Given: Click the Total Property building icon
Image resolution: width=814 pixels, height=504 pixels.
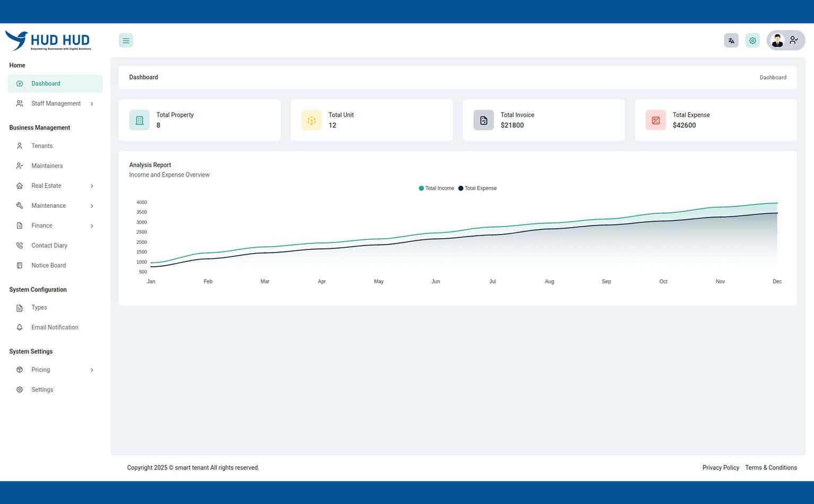Looking at the screenshot, I should pos(140,120).
